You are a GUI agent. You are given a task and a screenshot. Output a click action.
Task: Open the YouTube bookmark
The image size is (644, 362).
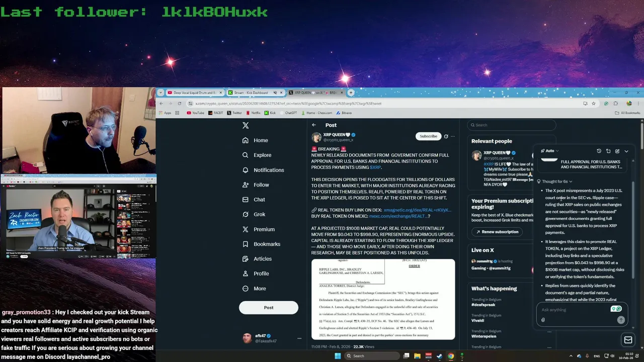[195, 113]
